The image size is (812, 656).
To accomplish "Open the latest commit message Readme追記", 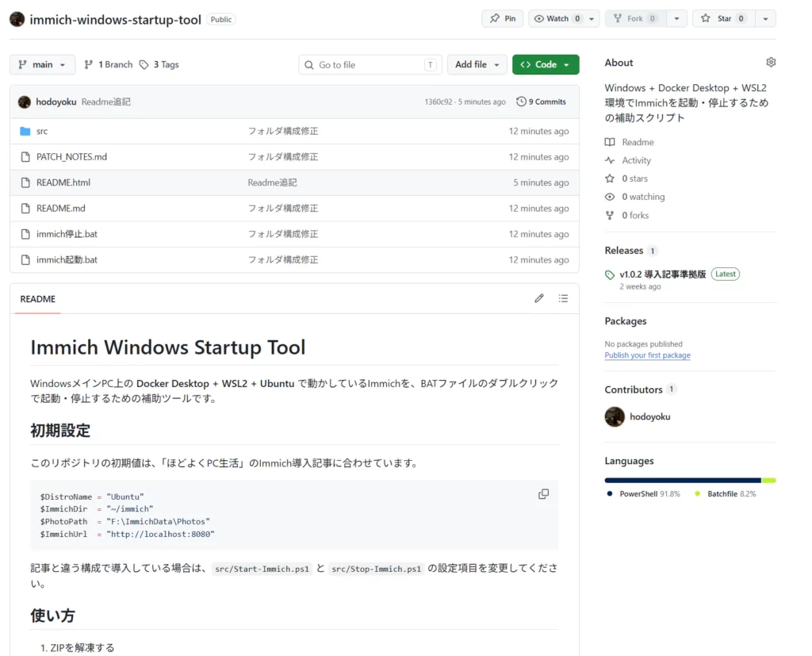I will coord(106,102).
